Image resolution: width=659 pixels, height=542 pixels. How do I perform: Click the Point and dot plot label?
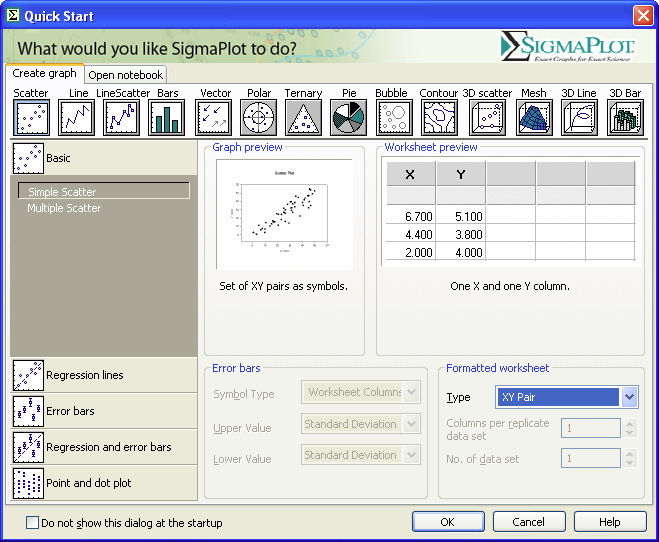point(89,484)
